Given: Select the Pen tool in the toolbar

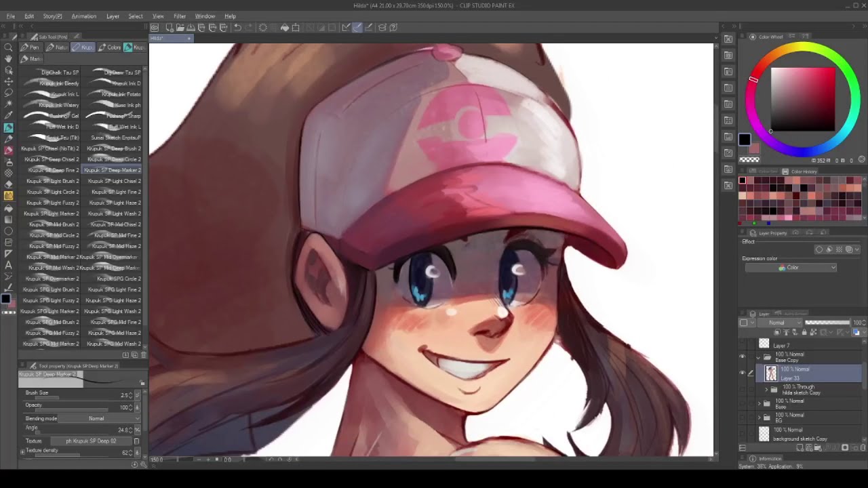Looking at the screenshot, I should 8,127.
